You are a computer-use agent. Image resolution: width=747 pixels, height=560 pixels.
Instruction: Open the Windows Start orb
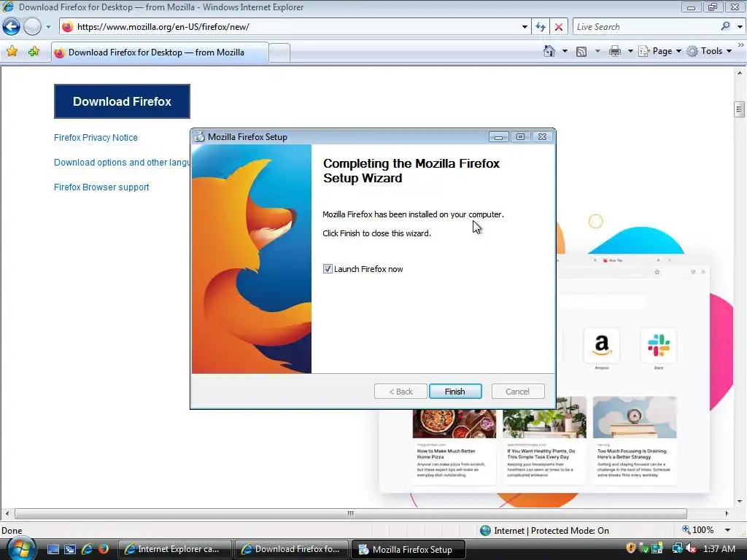pos(21,549)
